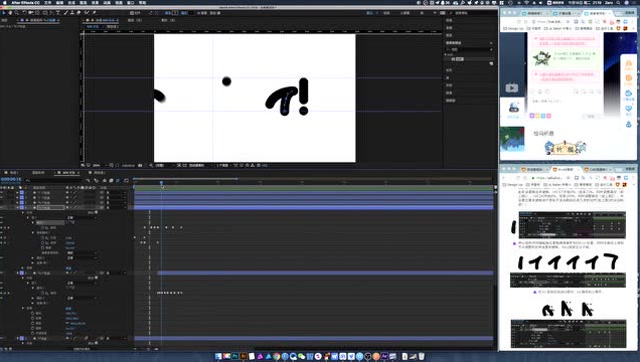Image resolution: width=640 pixels, height=362 pixels.
Task: Open Illustrator from the Dock
Action: click(243, 356)
